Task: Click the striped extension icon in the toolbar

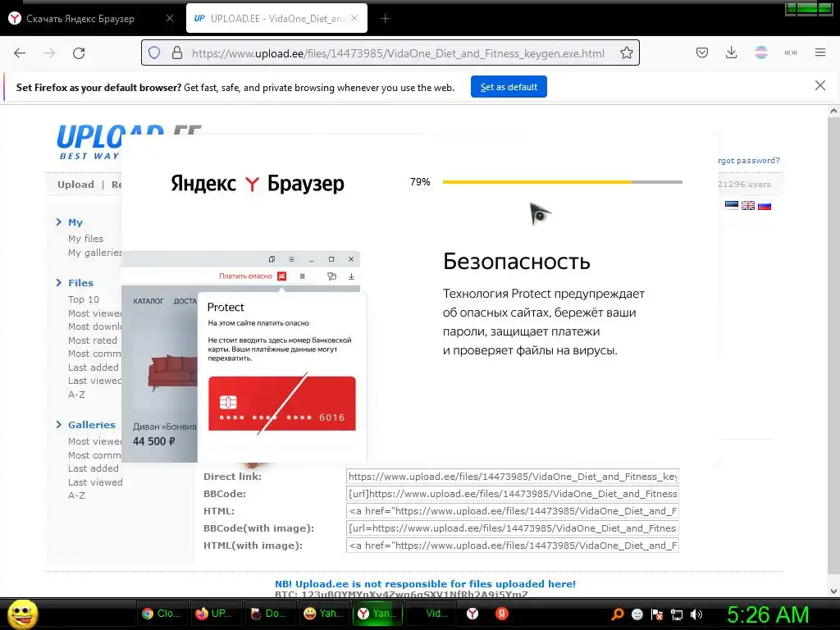Action: tap(761, 52)
